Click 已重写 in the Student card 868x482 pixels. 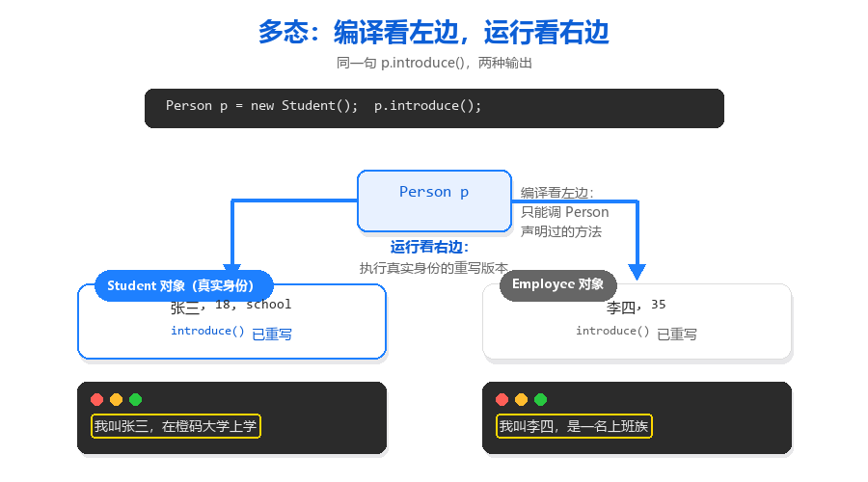tap(271, 335)
